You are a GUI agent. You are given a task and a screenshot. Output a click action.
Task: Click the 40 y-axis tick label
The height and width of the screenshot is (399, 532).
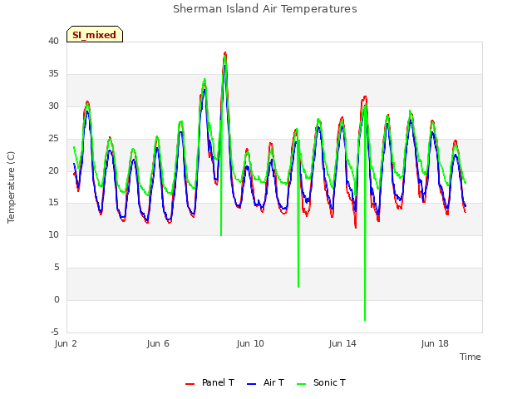(53, 41)
